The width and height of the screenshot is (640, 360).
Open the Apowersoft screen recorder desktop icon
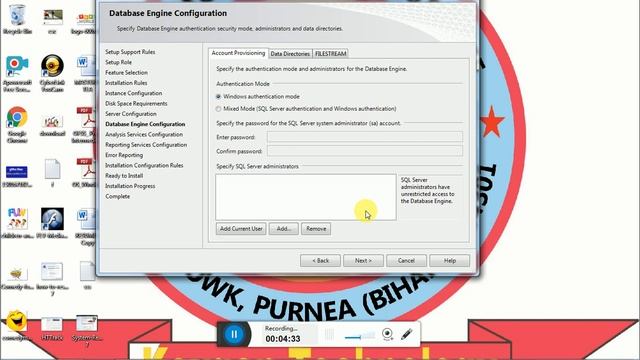point(17,74)
